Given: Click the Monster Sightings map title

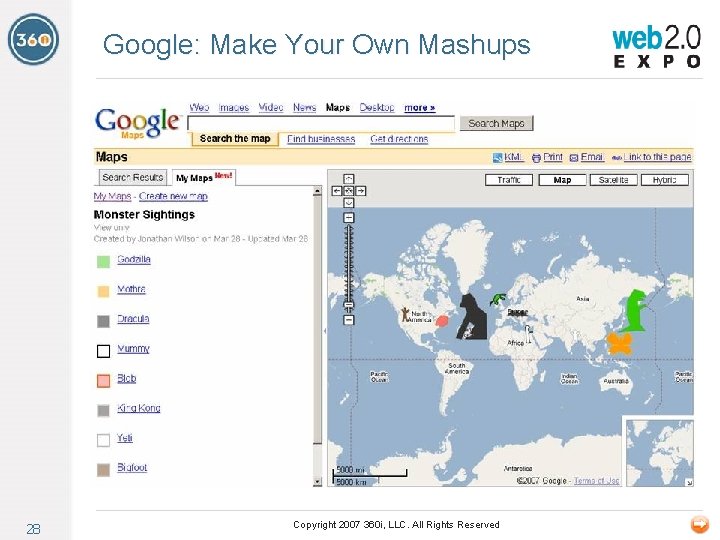Looking at the screenshot, I should pos(144,214).
